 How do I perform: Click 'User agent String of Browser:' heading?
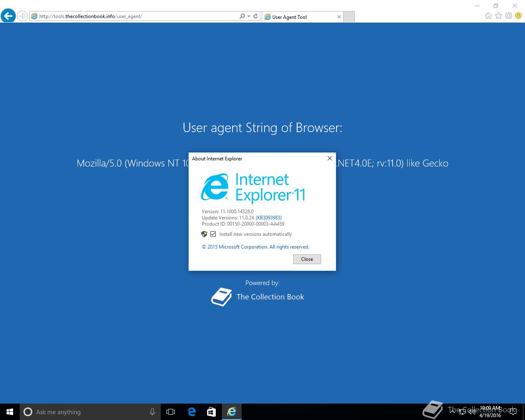tap(262, 128)
